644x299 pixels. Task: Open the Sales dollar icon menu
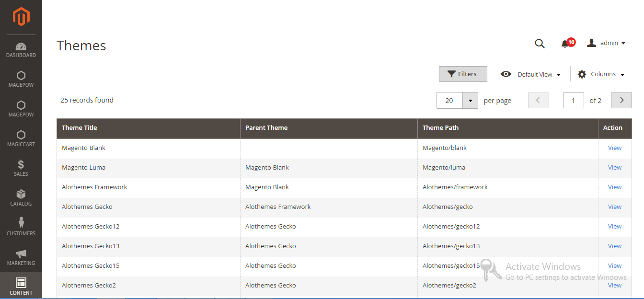(x=21, y=168)
